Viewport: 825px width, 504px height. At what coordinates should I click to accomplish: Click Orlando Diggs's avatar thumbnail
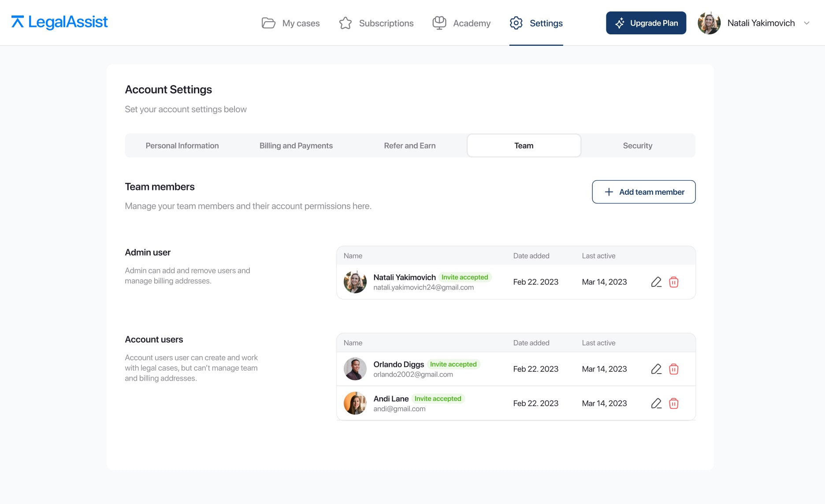tap(355, 369)
